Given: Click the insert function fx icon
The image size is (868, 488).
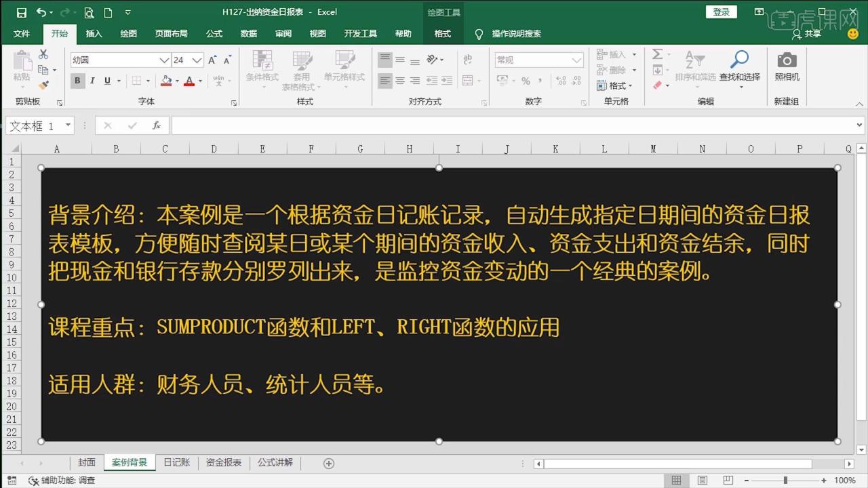Looking at the screenshot, I should pyautogui.click(x=156, y=125).
